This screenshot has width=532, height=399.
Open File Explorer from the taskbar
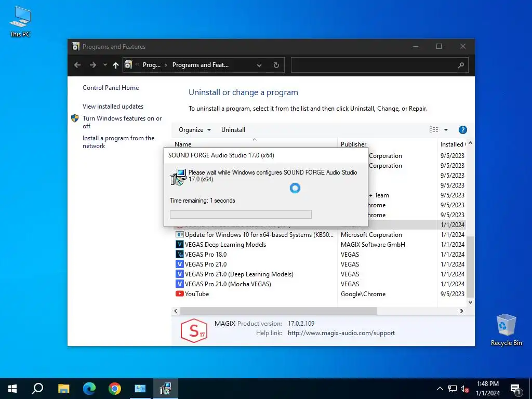click(63, 389)
